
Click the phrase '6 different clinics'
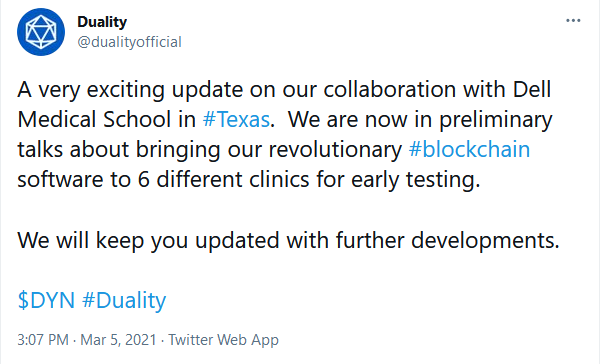(x=223, y=179)
